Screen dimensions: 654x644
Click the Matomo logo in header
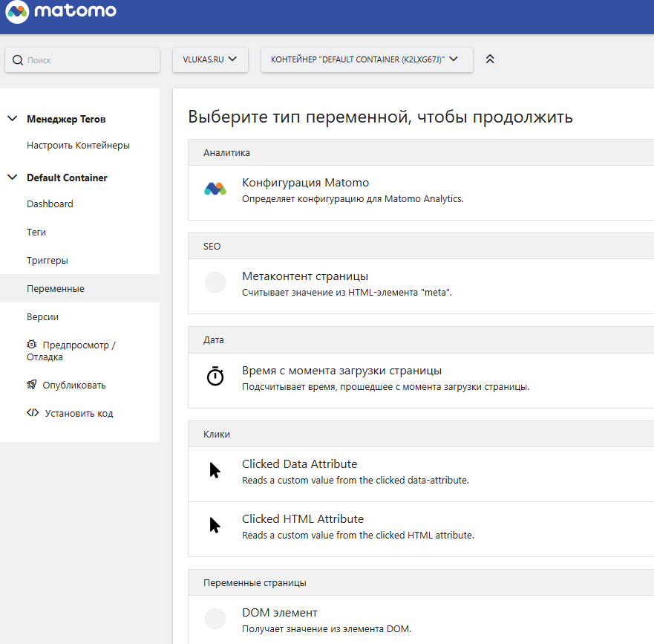coord(61,13)
